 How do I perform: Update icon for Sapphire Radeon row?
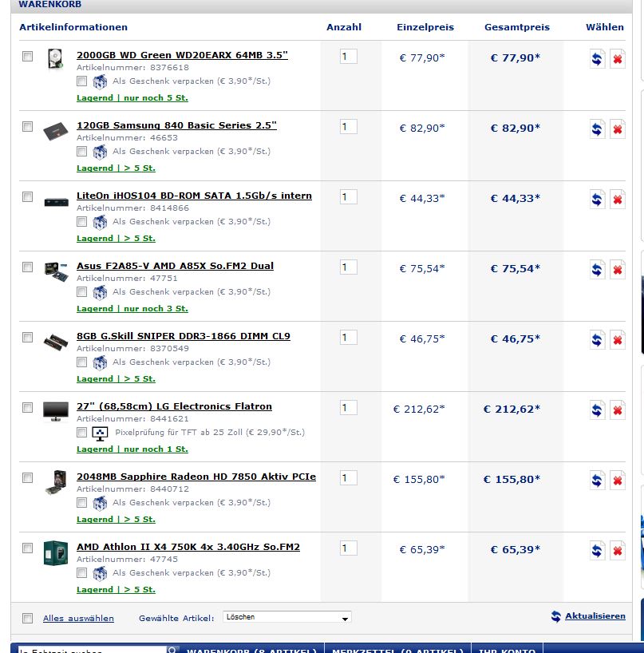click(597, 481)
